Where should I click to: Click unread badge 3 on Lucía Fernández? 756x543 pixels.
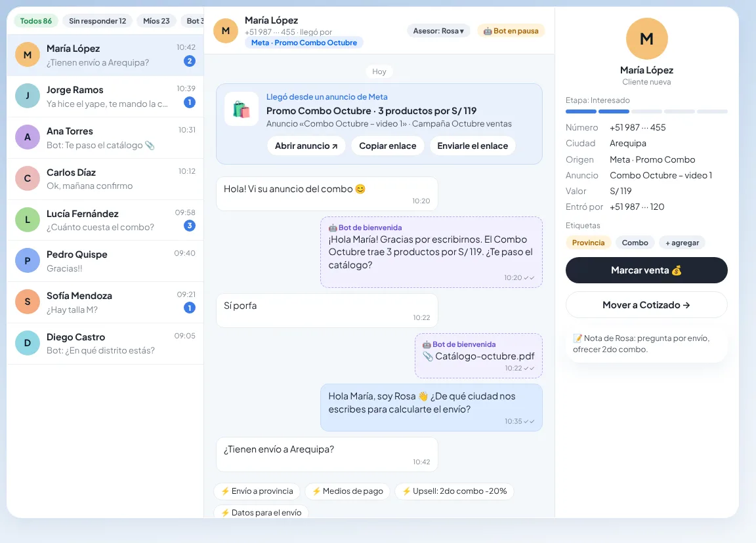click(190, 226)
